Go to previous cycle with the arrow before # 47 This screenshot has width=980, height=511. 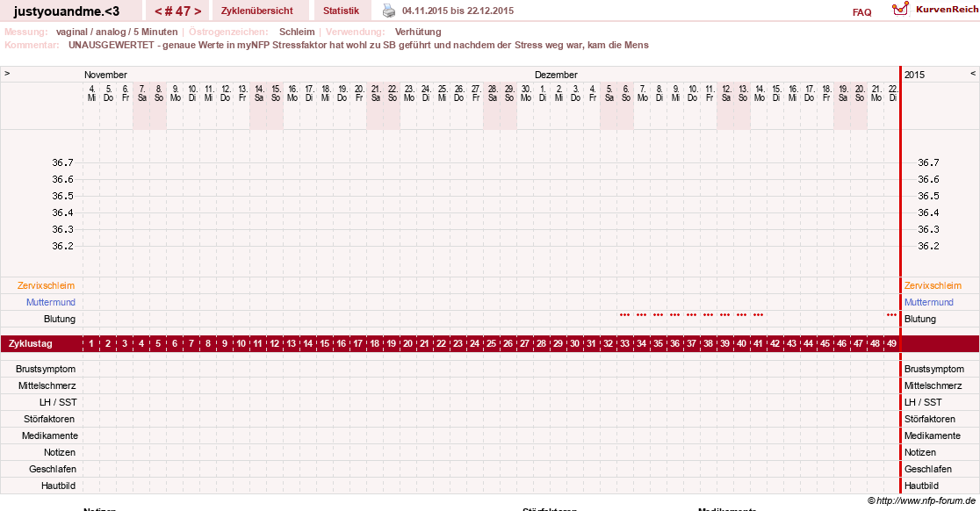click(x=158, y=11)
